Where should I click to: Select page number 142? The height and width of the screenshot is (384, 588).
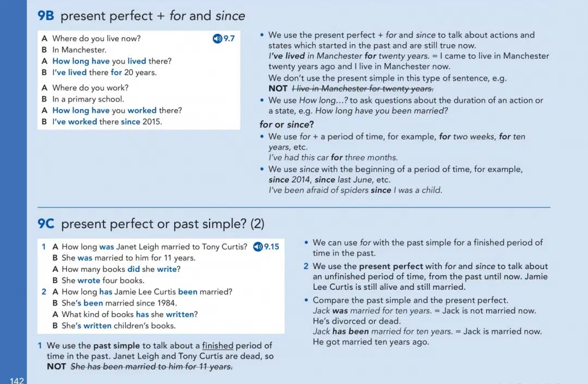pos(17,380)
